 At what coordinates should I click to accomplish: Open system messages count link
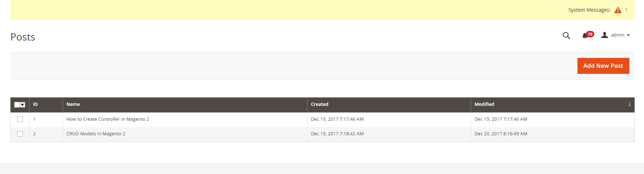(626, 10)
